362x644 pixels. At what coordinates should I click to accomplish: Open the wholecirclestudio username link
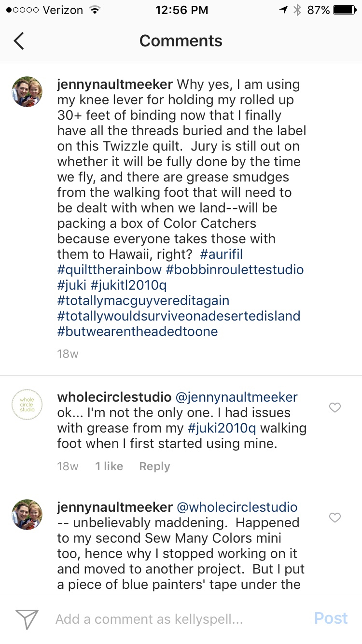pos(114,397)
